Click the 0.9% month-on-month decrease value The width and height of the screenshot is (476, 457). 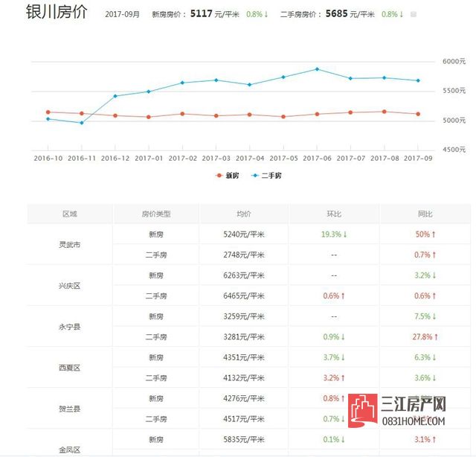(334, 336)
